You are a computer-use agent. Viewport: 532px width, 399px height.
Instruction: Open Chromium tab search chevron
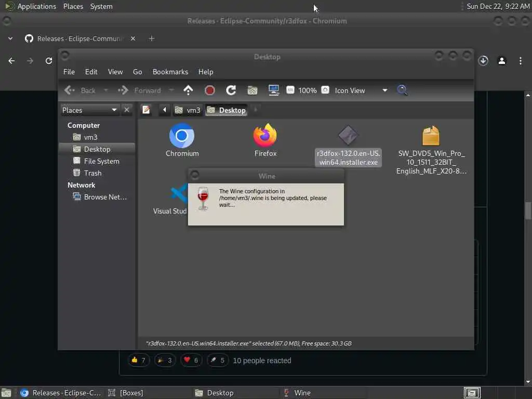pyautogui.click(x=10, y=38)
